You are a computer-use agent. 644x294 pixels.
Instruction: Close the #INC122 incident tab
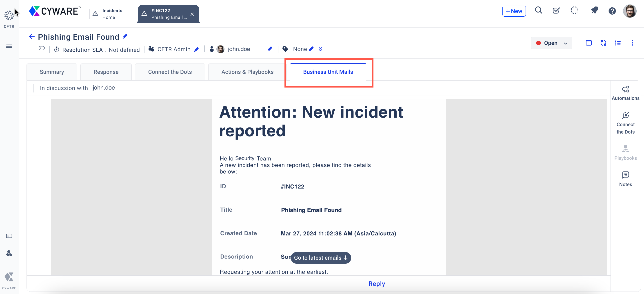click(x=192, y=14)
